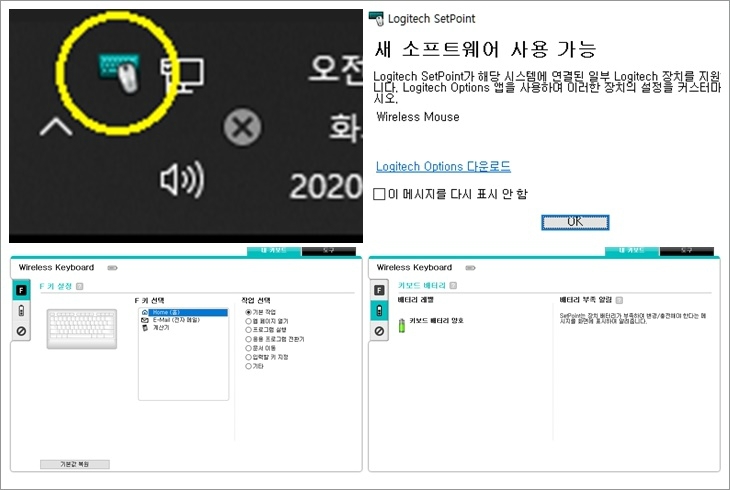Select the 계산기 list row
This screenshot has height=490, width=730.
tap(183, 328)
